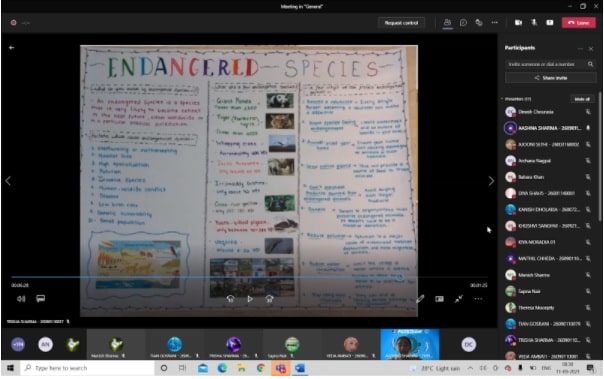Open Microsoft Teams from the taskbar
This screenshot has width=604, height=379.
tap(280, 368)
